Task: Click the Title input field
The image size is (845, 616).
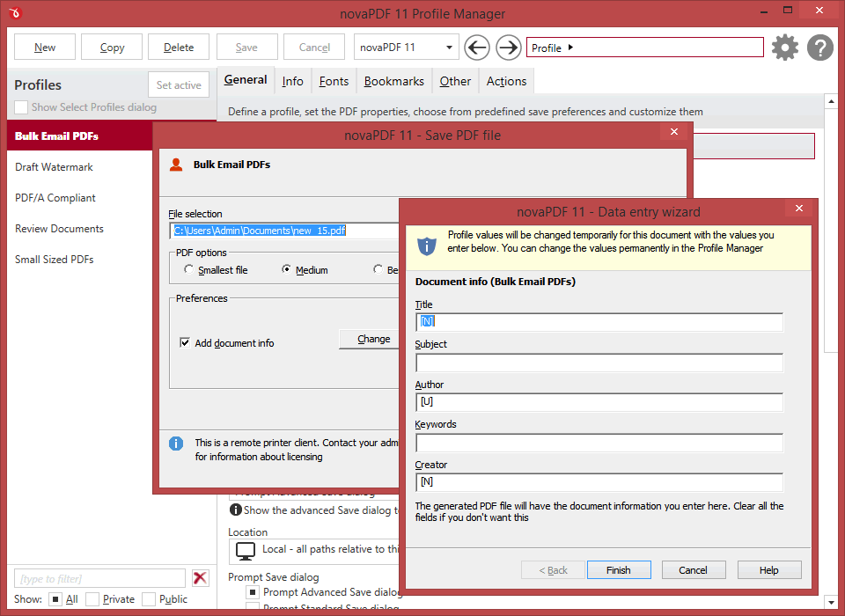Action: [599, 322]
